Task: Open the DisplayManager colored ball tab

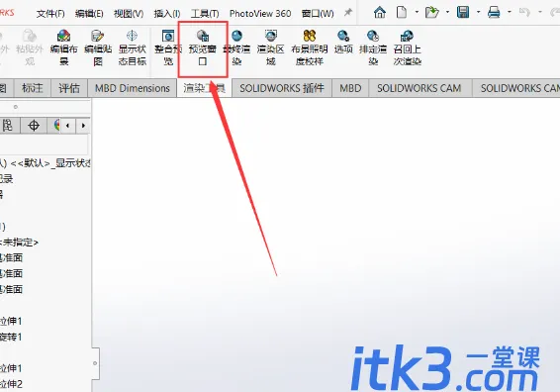Action: pos(56,126)
